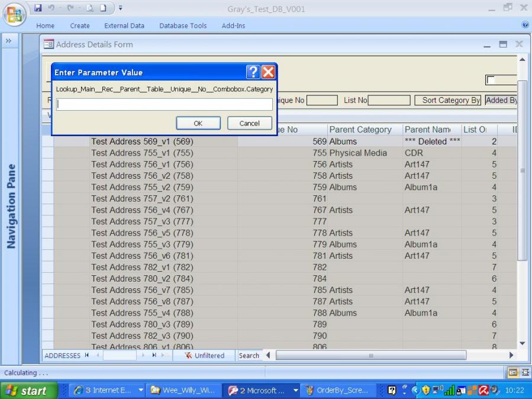Confirm parameter dialog with OK
This screenshot has width=532, height=399.
coord(198,123)
